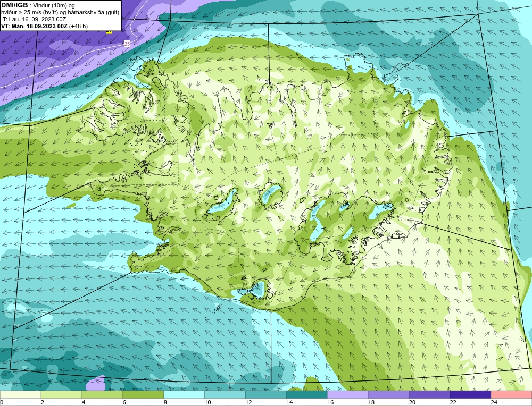
Task: Click the darker green 6–8 m/s legend swatch
Action: coord(143,395)
